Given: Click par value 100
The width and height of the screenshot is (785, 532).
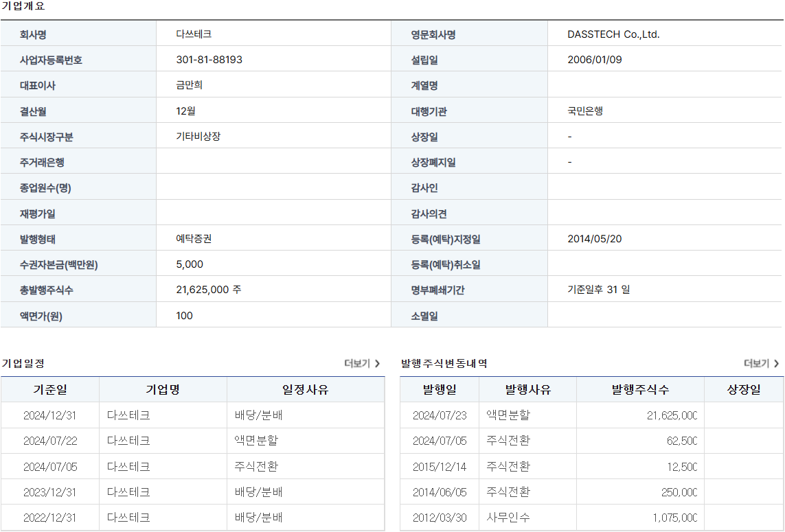Looking at the screenshot, I should tap(184, 315).
